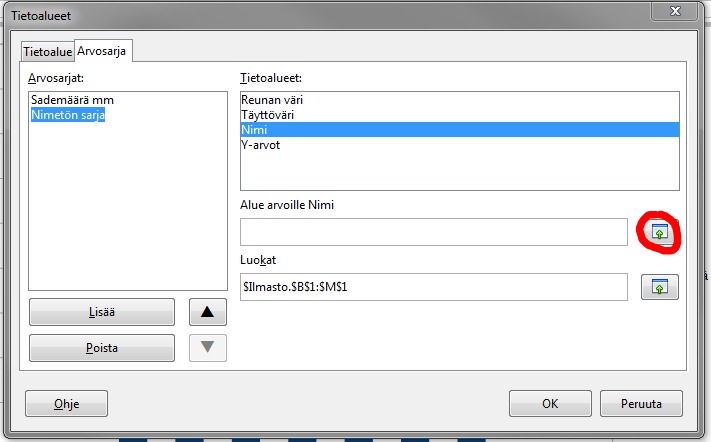The height and width of the screenshot is (442, 711).
Task: Select the Arvosarja tab
Action: pos(103,50)
